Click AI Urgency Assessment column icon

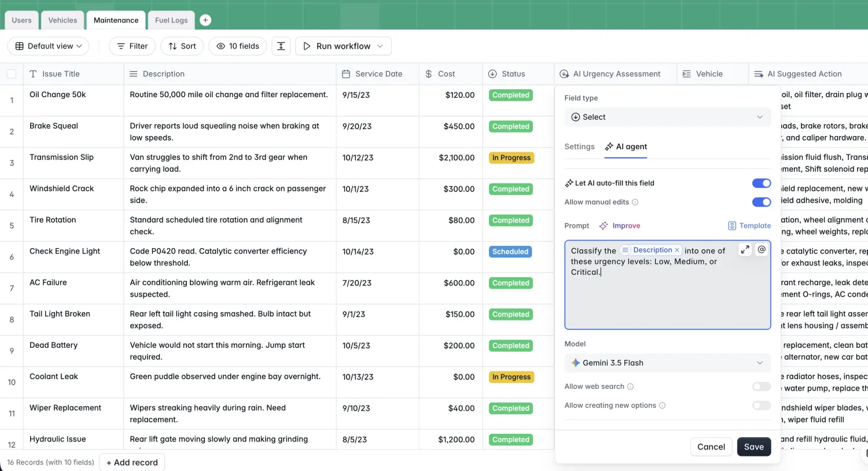[564, 74]
